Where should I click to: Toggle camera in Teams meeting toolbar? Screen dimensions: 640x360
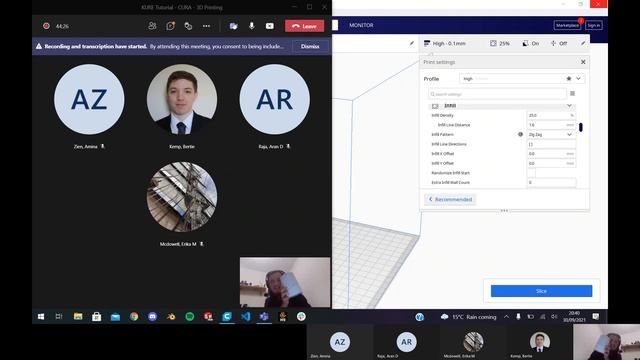[233, 26]
